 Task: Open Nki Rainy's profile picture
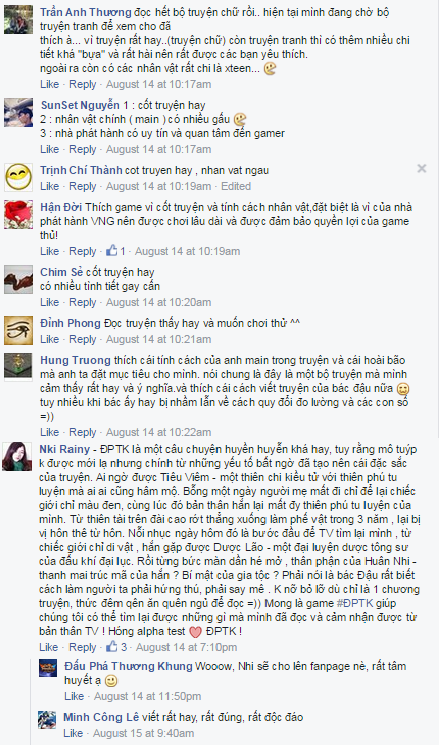point(18,457)
